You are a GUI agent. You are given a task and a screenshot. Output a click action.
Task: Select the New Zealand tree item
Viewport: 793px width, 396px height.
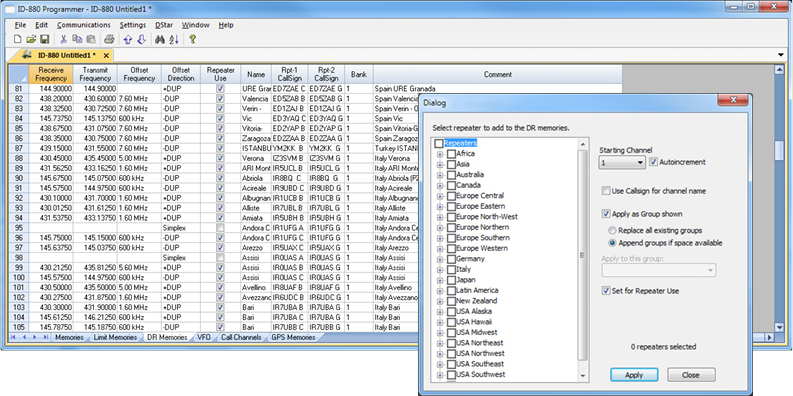[x=476, y=301]
